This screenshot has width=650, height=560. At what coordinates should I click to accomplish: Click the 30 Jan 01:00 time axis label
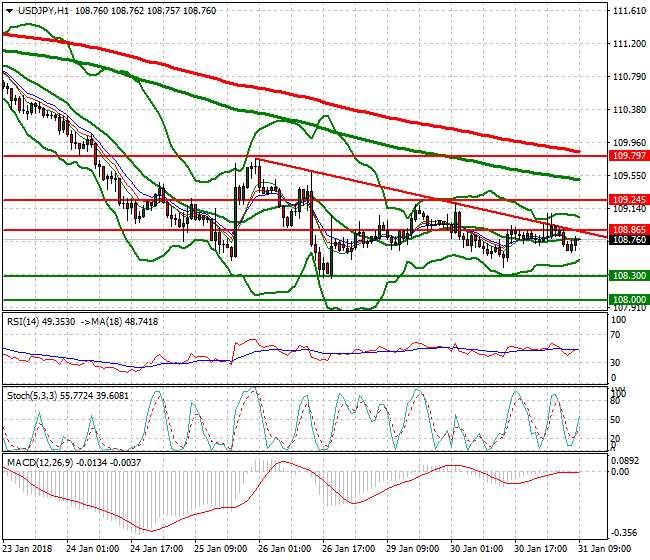(x=477, y=549)
